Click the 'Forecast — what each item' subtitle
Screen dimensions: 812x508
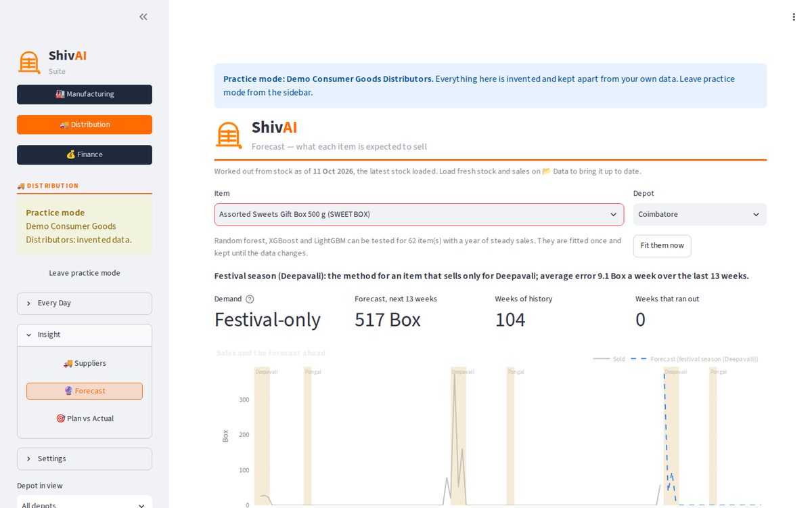click(x=339, y=146)
